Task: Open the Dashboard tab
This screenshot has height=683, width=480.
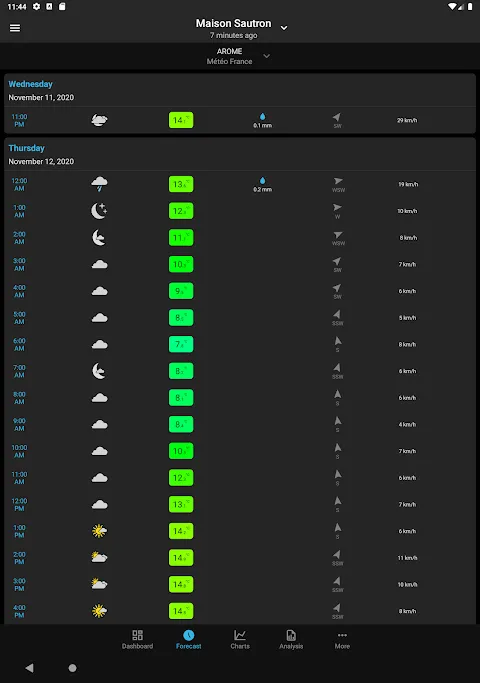Action: [137, 639]
